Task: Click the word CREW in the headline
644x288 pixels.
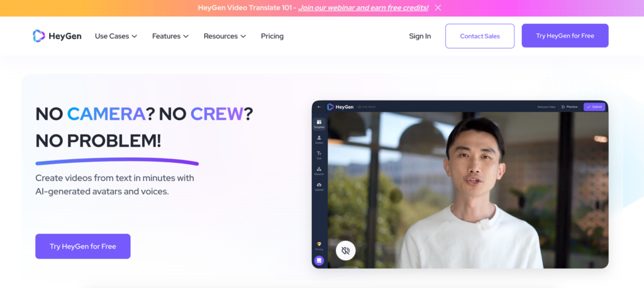Action: click(x=217, y=114)
